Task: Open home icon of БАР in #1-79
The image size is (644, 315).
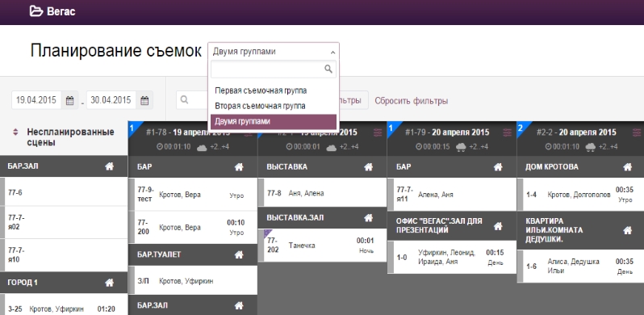Action: pos(498,167)
